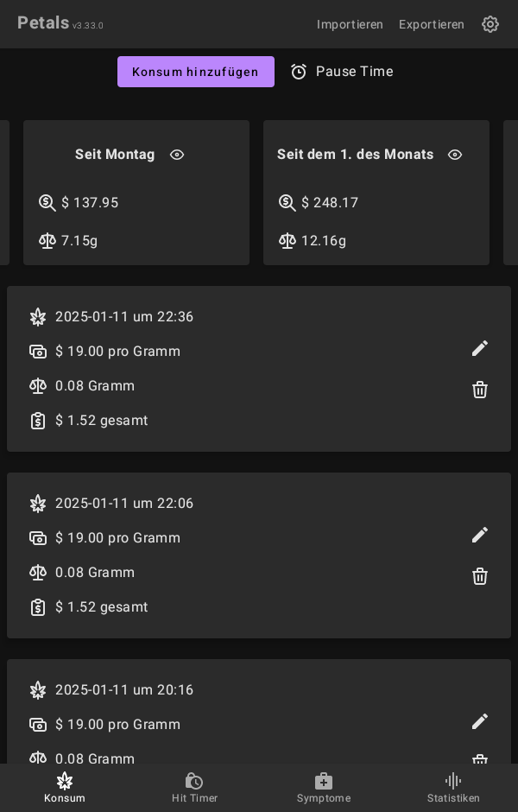Viewport: 518px width, 812px height.
Task: Click the Konsum hinzufügen button
Action: click(196, 72)
